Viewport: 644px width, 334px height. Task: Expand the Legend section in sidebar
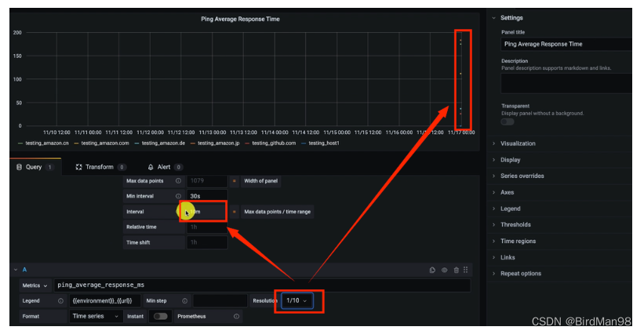[x=510, y=209]
